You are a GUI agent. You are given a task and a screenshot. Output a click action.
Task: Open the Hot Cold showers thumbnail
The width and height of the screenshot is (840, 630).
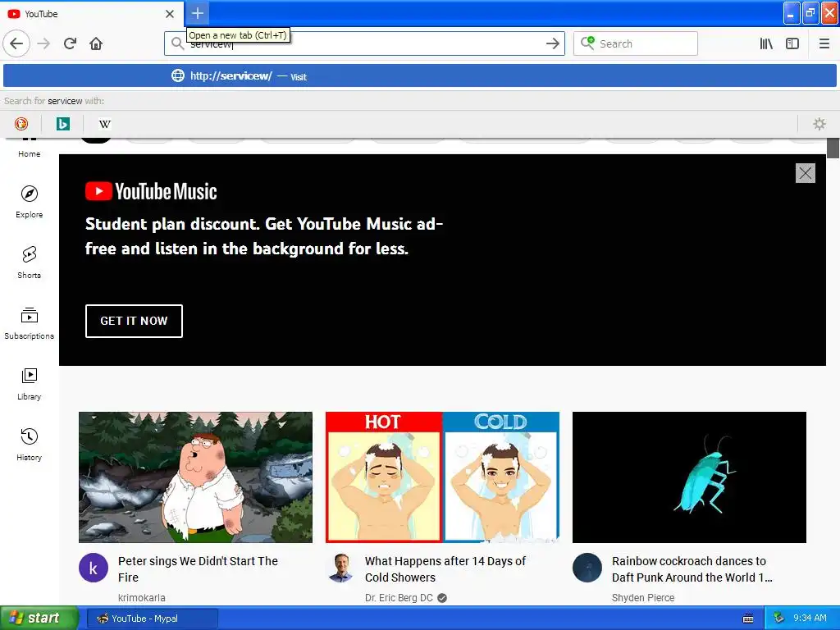[442, 477]
